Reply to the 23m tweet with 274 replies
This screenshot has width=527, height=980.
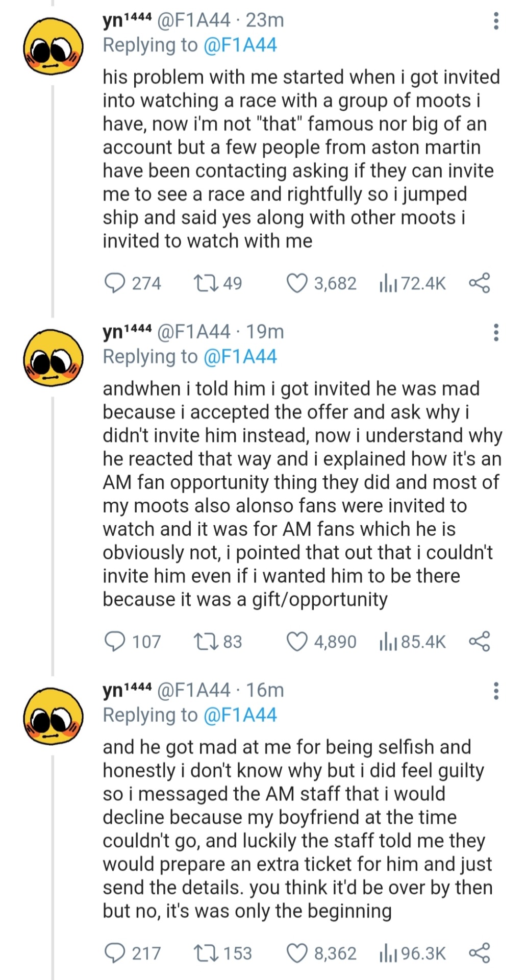(x=115, y=283)
